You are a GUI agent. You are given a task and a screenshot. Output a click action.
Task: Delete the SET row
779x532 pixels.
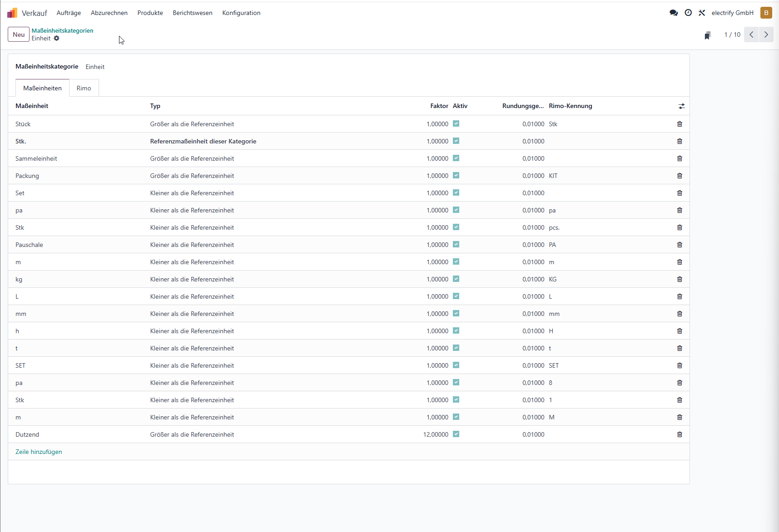point(680,365)
